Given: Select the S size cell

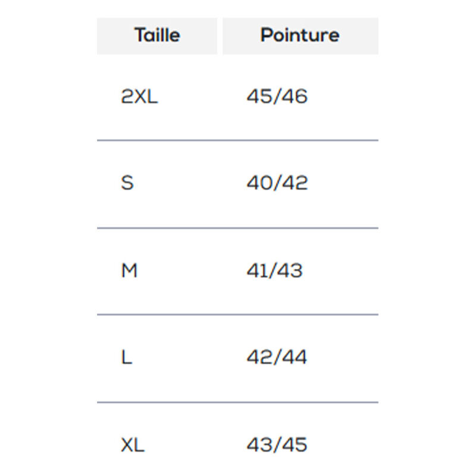Looking at the screenshot, I should point(127,183).
